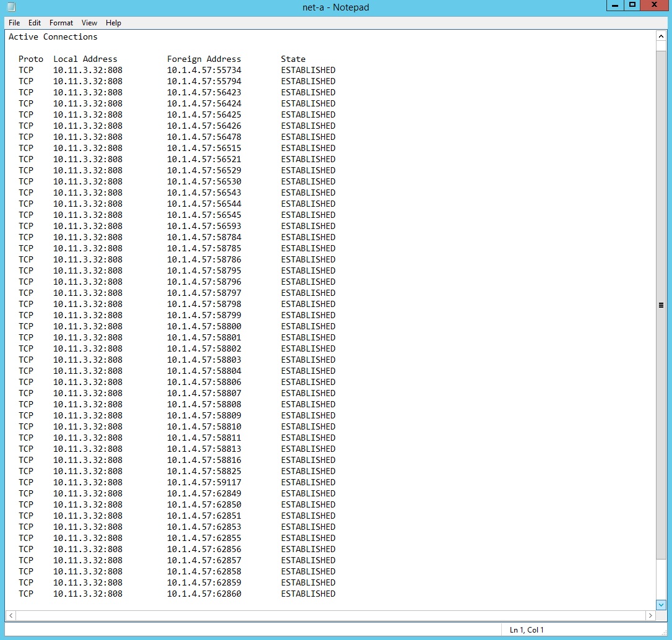The image size is (672, 640).
Task: Click foreign address 10.1.4.57:58785
Action: click(204, 249)
